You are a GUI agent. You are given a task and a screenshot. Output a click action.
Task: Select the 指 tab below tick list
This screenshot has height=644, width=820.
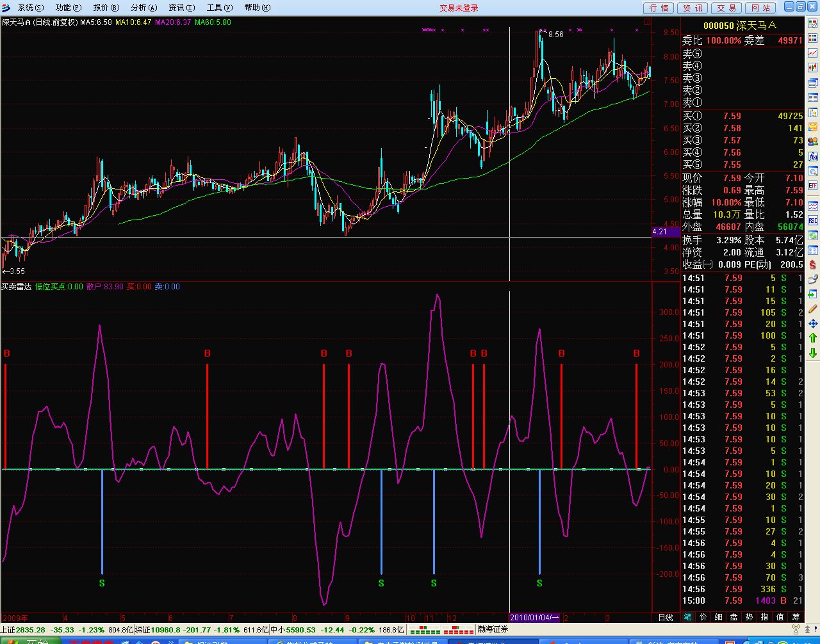(764, 618)
